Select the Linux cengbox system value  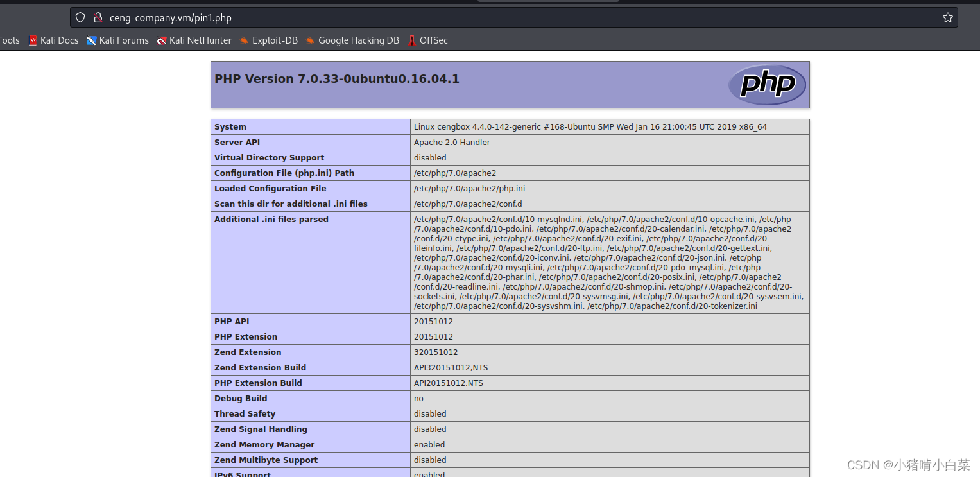click(590, 127)
